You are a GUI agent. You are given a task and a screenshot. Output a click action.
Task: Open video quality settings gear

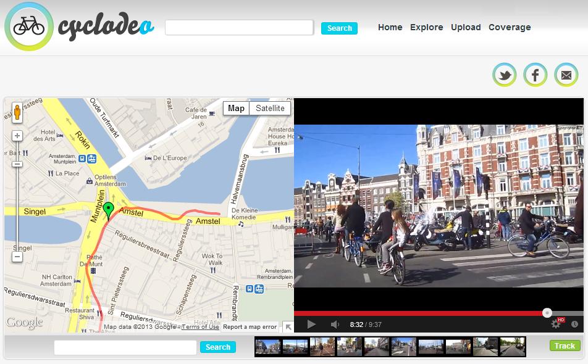pyautogui.click(x=556, y=324)
